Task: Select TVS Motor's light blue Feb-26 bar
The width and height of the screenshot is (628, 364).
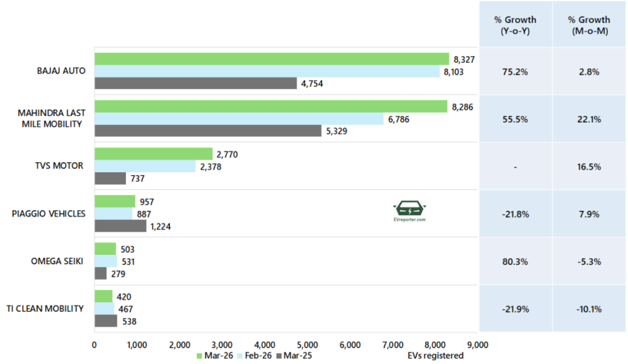Action: [x=145, y=166]
